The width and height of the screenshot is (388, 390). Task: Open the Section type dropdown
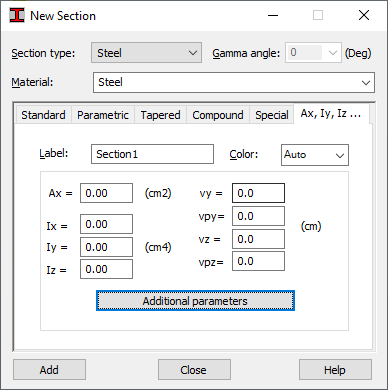click(146, 53)
